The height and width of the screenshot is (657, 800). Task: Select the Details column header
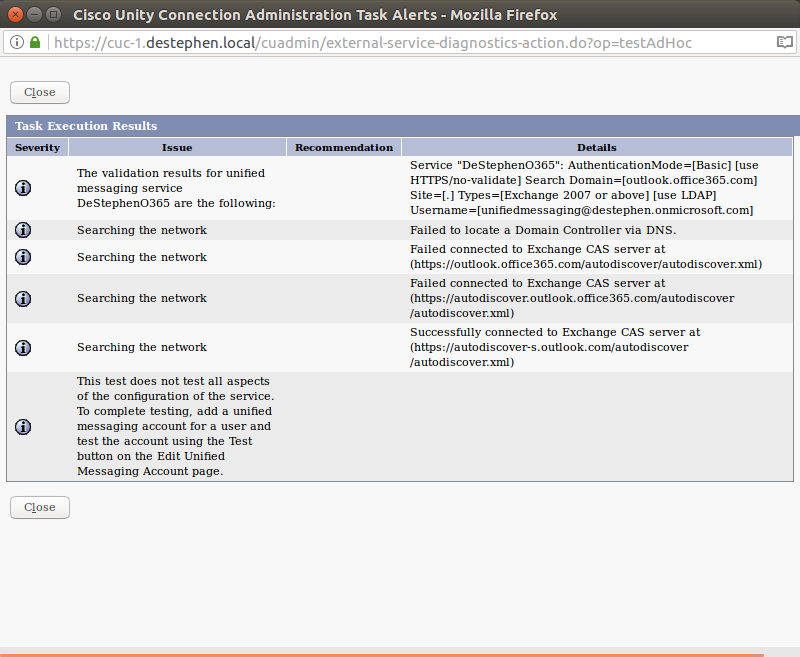click(x=597, y=147)
